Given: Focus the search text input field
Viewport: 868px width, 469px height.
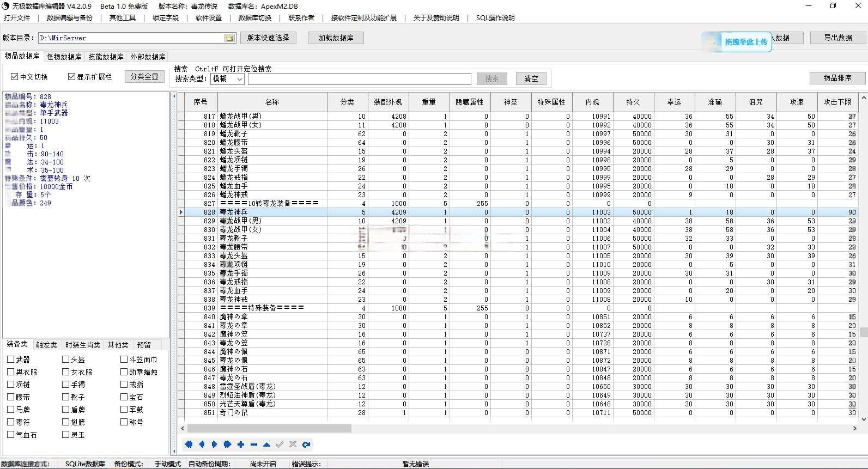Looking at the screenshot, I should pyautogui.click(x=360, y=79).
